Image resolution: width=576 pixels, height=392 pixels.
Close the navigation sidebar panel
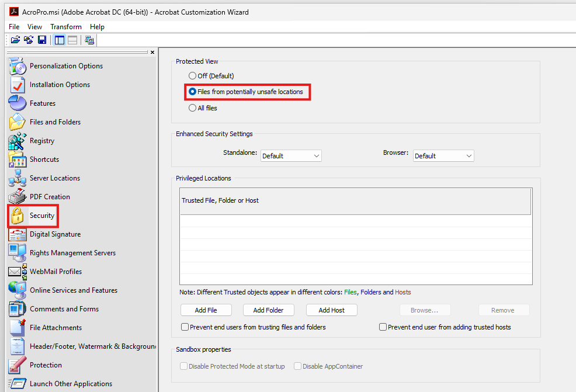click(x=152, y=52)
